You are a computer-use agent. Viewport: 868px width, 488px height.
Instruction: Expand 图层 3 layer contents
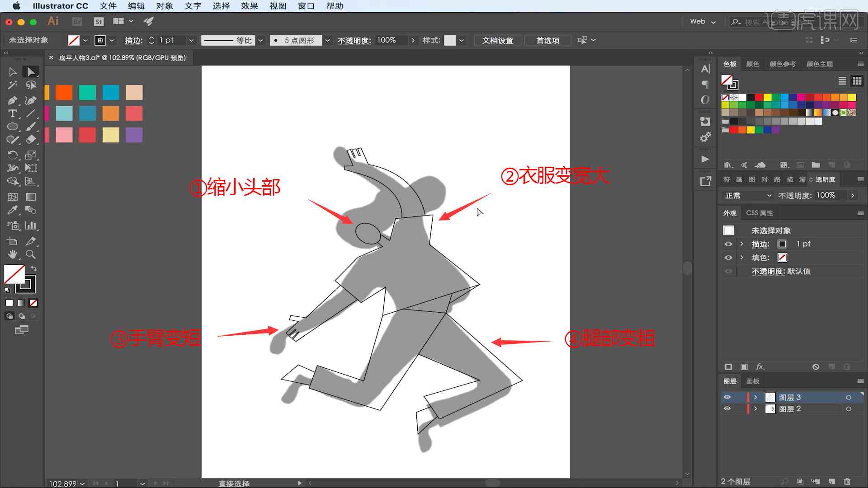click(755, 397)
